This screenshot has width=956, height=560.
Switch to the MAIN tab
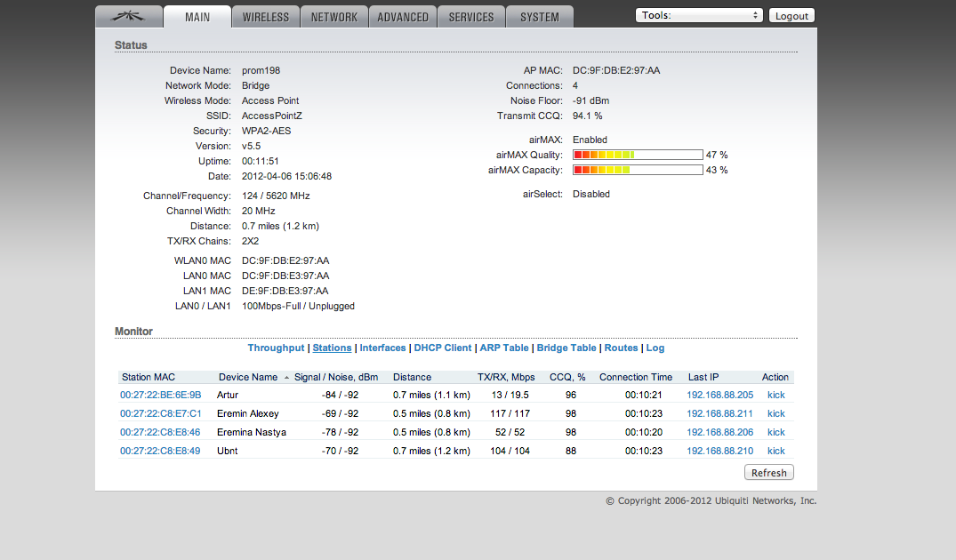pos(197,17)
